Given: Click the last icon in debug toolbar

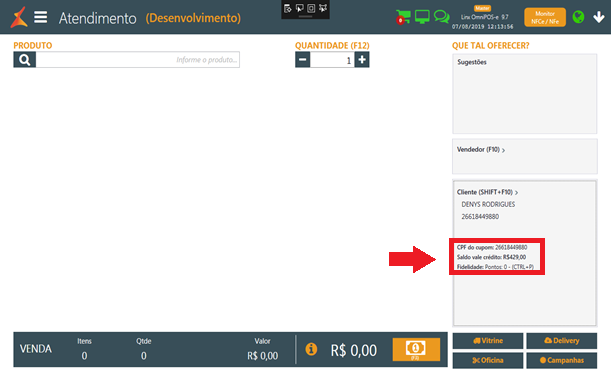Looking at the screenshot, I should coord(323,8).
